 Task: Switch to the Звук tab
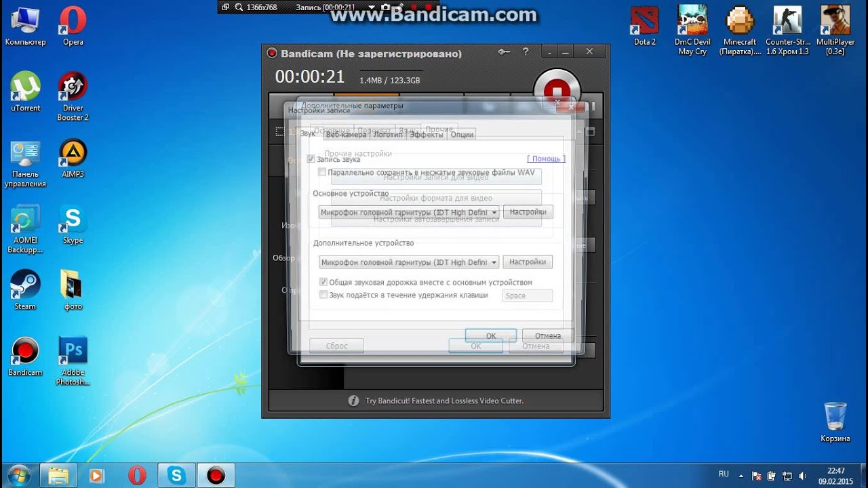click(307, 134)
